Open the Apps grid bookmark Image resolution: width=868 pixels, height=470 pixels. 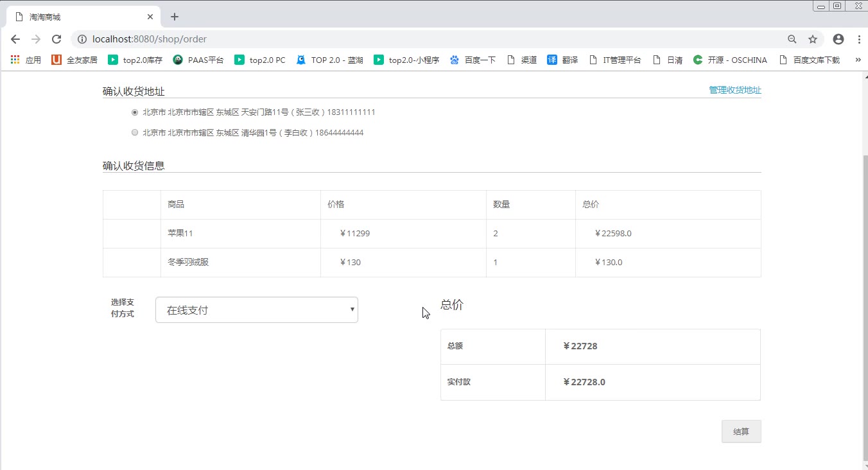pyautogui.click(x=15, y=60)
